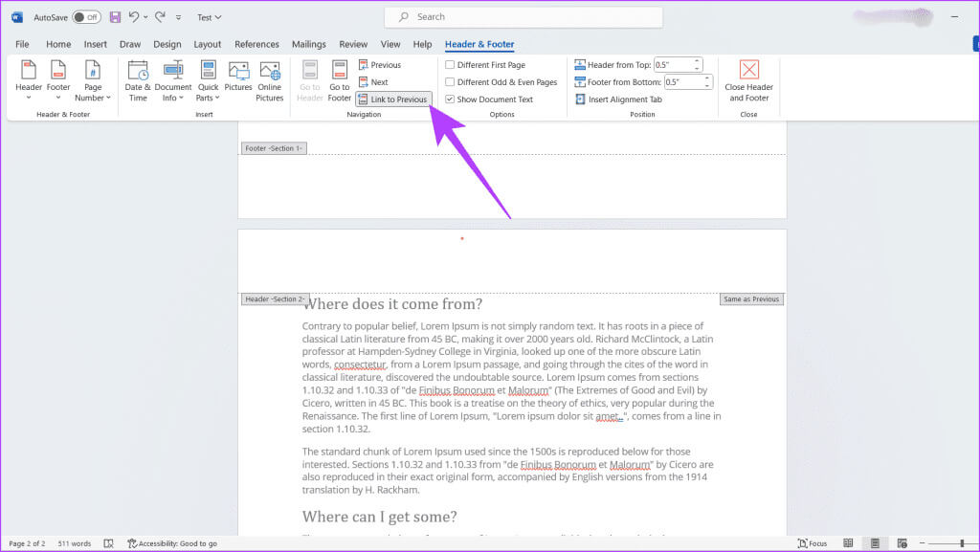Viewport: 980px width, 552px height.
Task: Open the References tab
Action: coord(256,44)
